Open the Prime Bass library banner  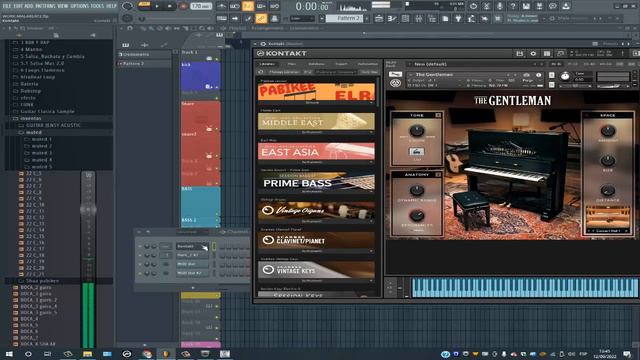point(316,181)
